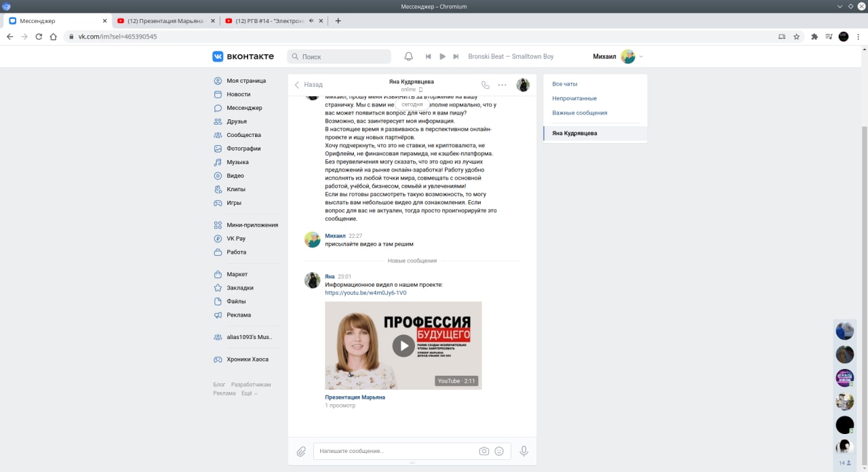Record voice message with microphone icon
Image resolution: width=868 pixels, height=472 pixels.
(x=524, y=451)
